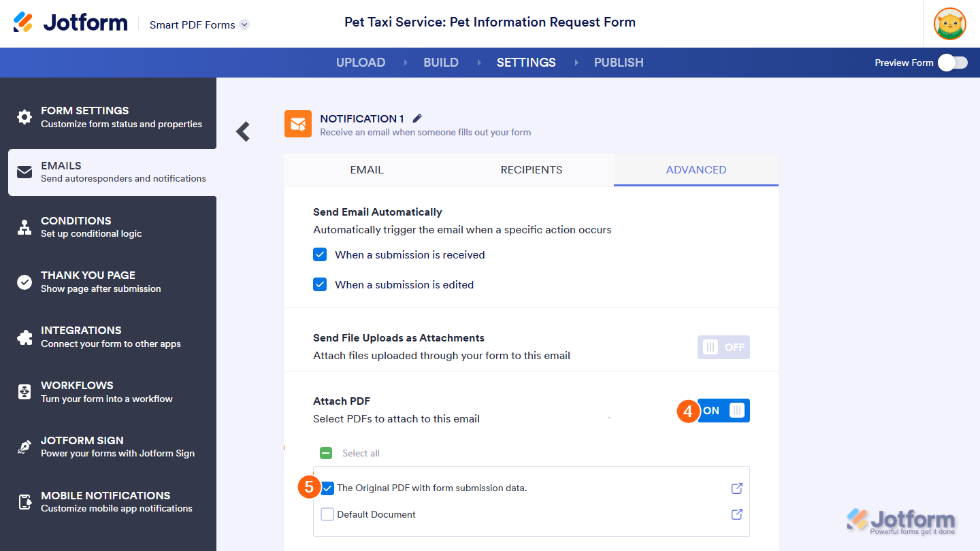Enable the Preview Form switch
980x551 pixels.
tap(952, 62)
